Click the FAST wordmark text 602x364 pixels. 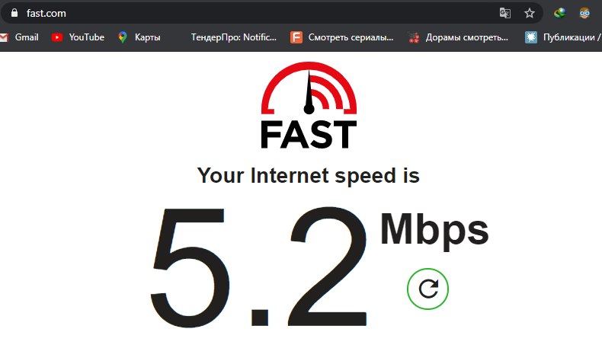309,135
